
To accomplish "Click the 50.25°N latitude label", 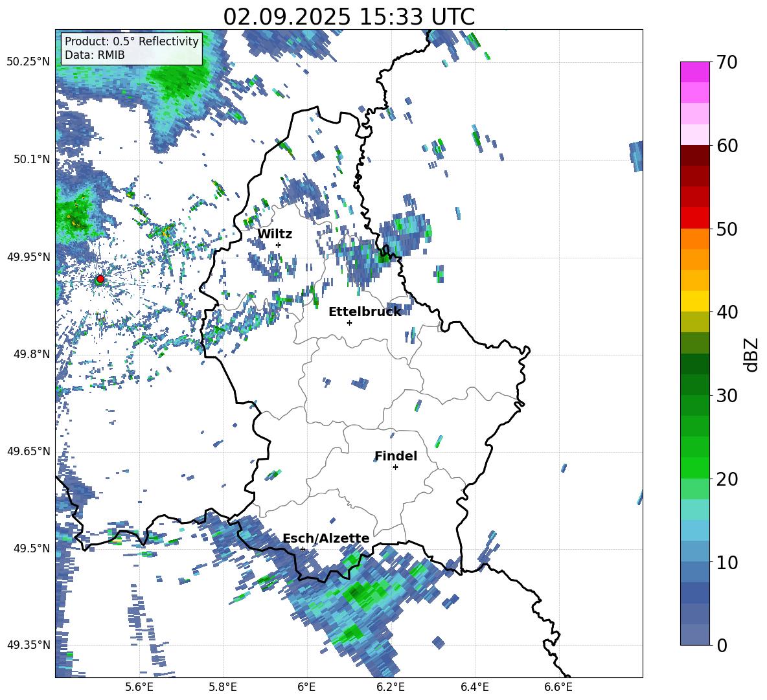I will 28,62.
